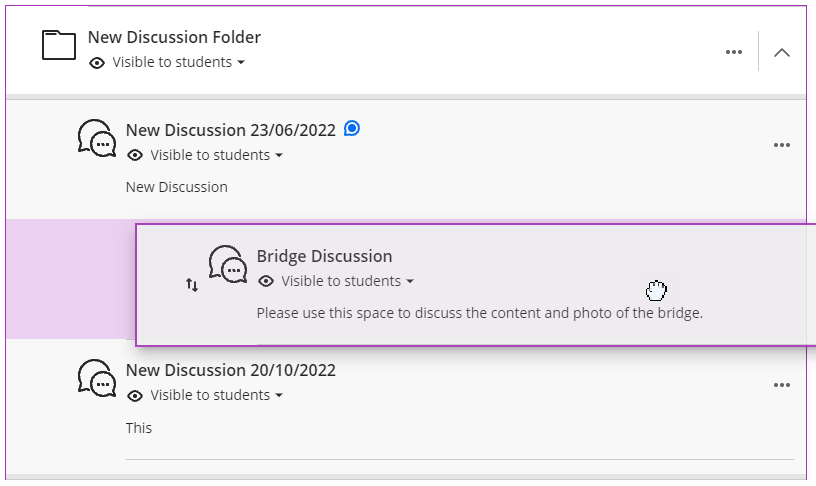The width and height of the screenshot is (816, 486).
Task: Click the blue new-activity indicator on New Discussion 23/06/2022
Action: coord(352,128)
